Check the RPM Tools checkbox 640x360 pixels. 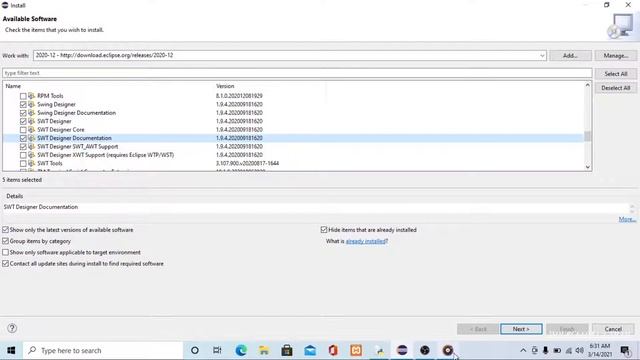click(23, 96)
